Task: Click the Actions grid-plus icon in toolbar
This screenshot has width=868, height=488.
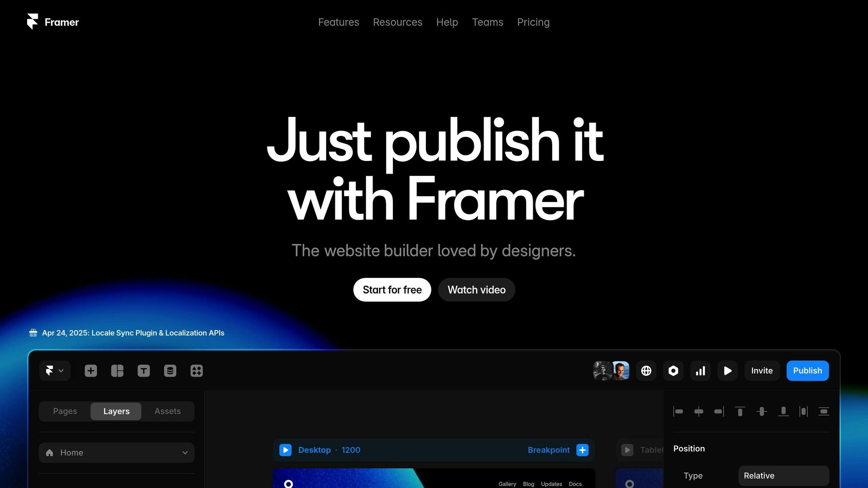Action: 197,371
